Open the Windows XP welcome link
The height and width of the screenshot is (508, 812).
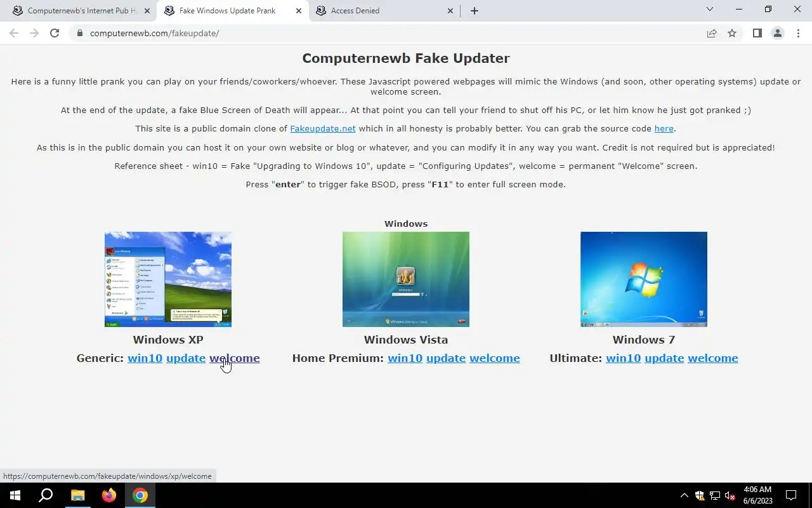point(235,358)
